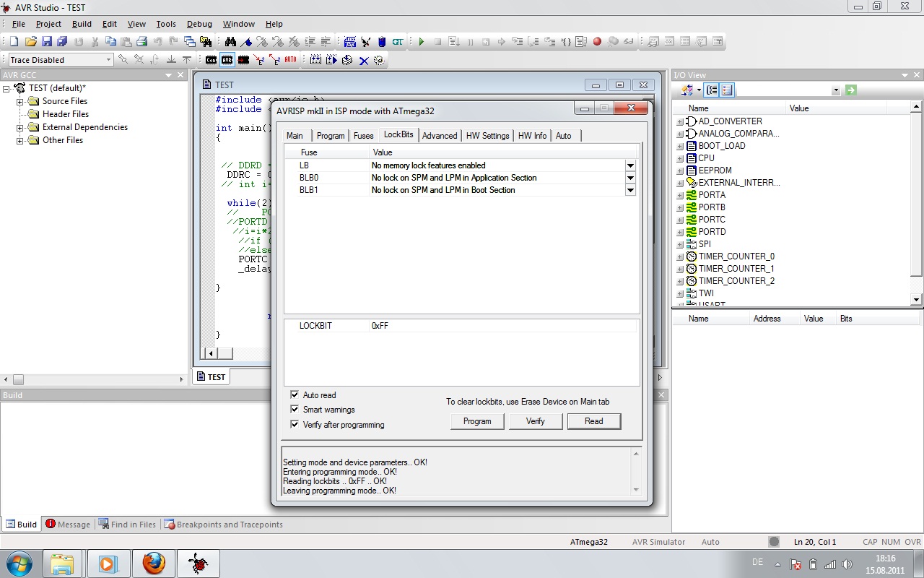This screenshot has height=578, width=924.
Task: Select the Header Files folder
Action: pos(65,114)
